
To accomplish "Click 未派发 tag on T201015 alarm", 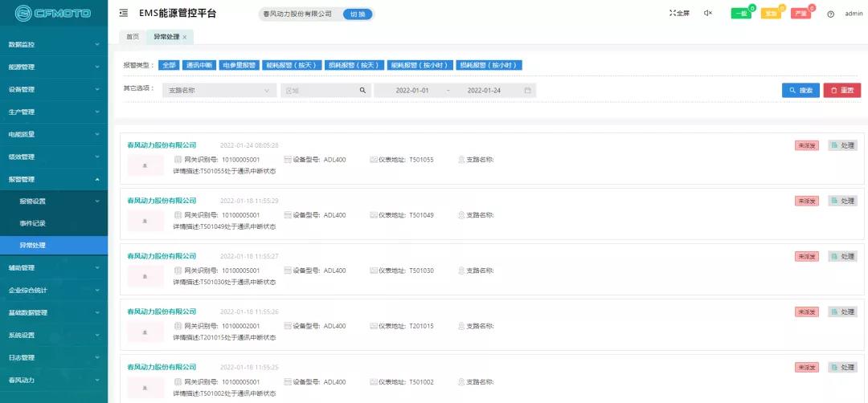I will 807,311.
